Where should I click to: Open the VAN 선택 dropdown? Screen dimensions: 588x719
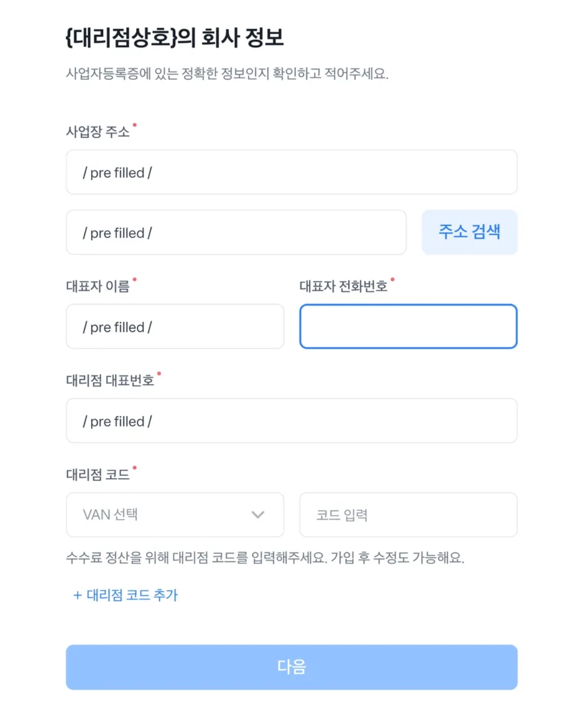175,515
